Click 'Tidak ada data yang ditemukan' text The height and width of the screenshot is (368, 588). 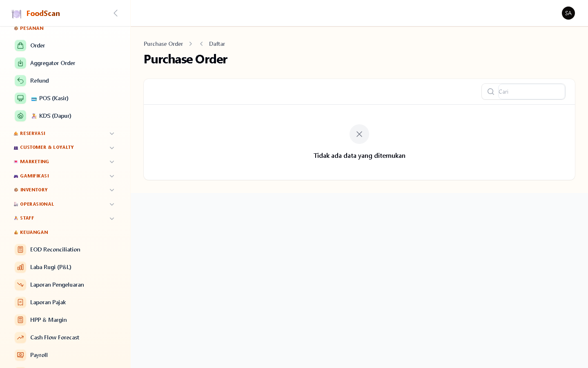pos(359,156)
